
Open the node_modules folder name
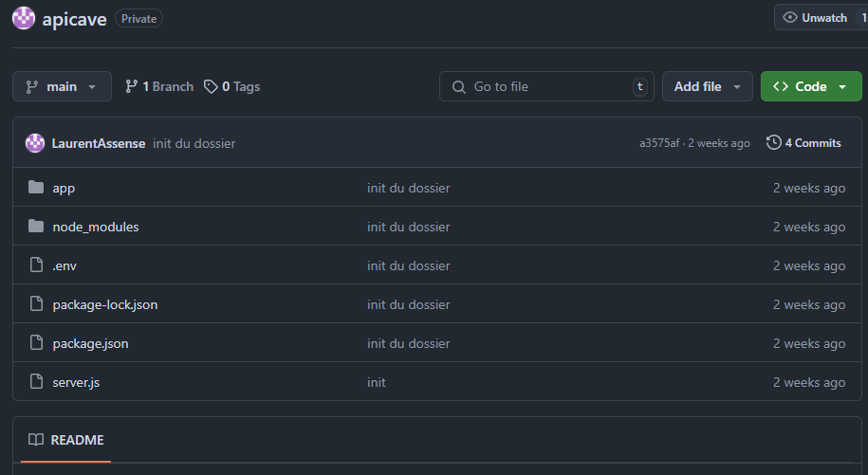pyautogui.click(x=96, y=227)
